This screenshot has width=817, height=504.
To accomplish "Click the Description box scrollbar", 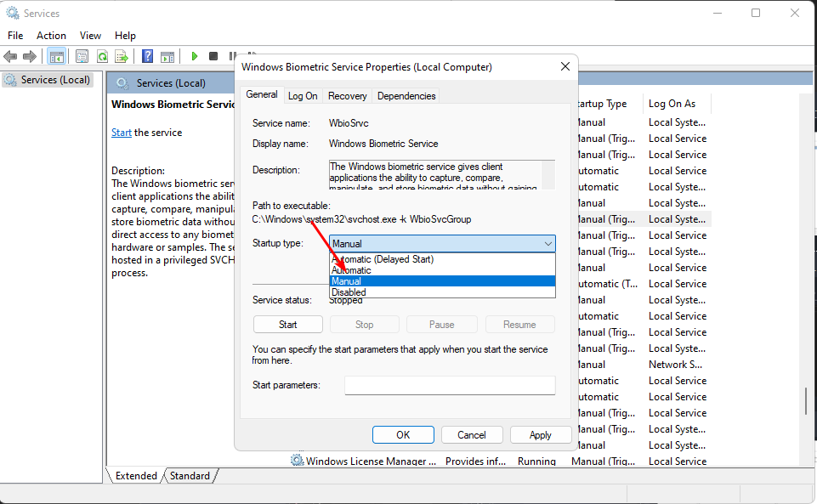I will (548, 174).
